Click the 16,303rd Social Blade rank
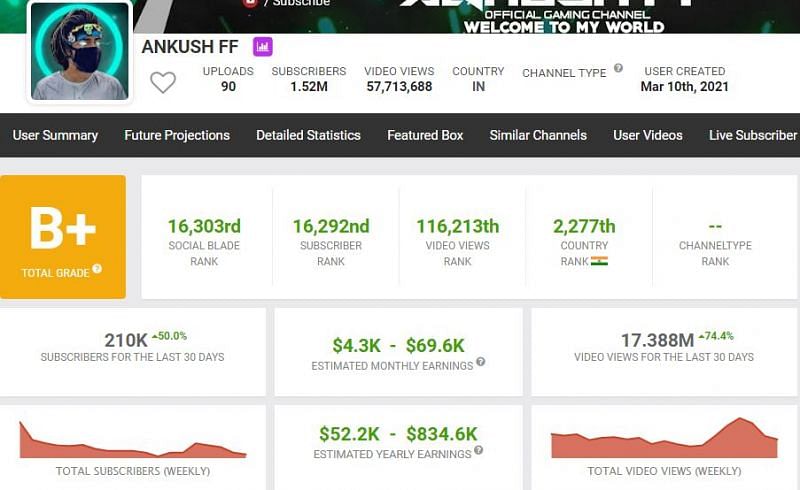Viewport: 800px width, 490px height. [x=204, y=227]
